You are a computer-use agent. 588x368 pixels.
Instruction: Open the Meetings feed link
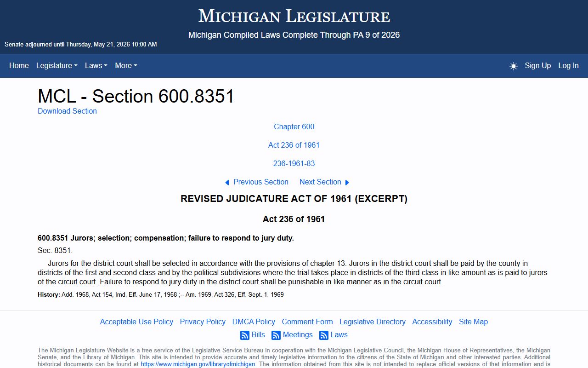tap(298, 334)
